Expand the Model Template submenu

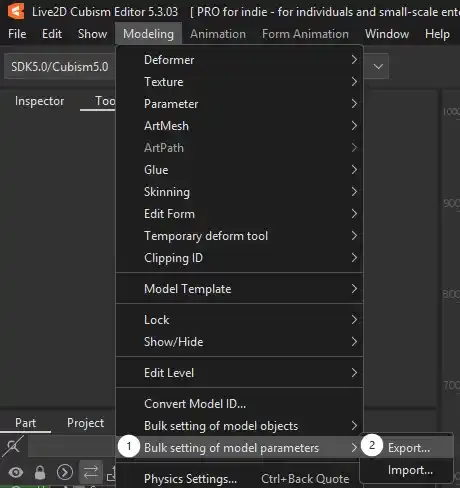point(239,289)
